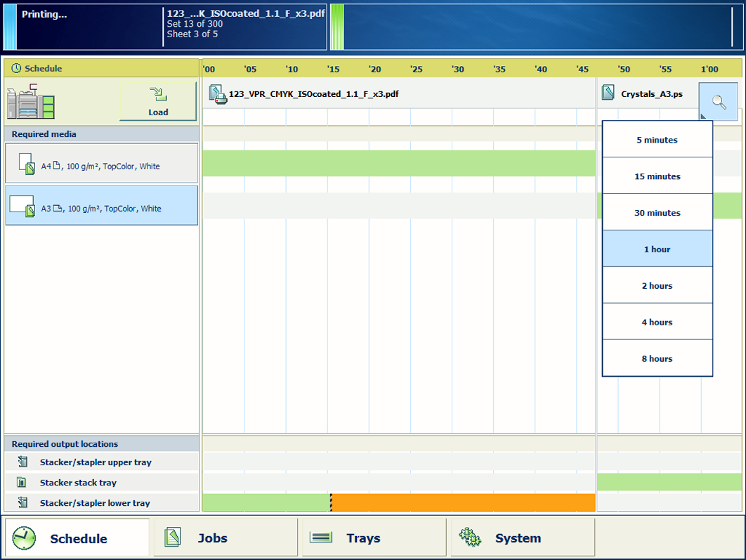Click the magnifier zoom icon
Image resolution: width=746 pixels, height=560 pixels.
click(x=718, y=102)
